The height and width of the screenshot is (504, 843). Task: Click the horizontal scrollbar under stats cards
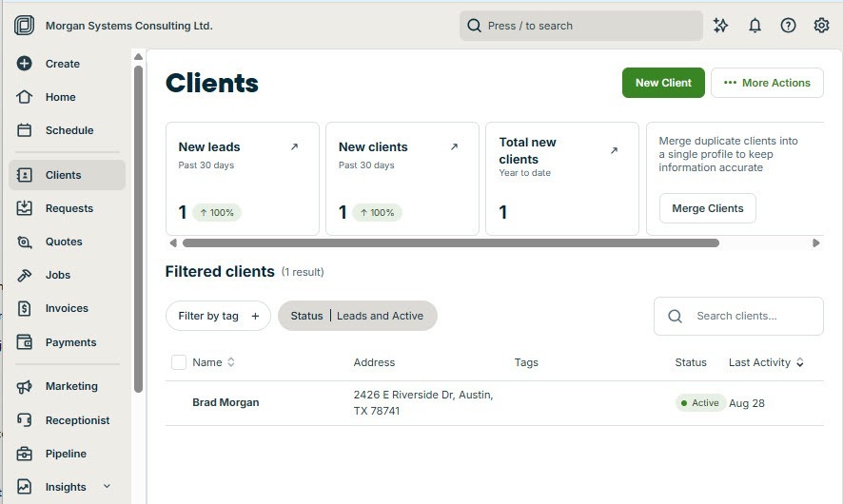(451, 242)
